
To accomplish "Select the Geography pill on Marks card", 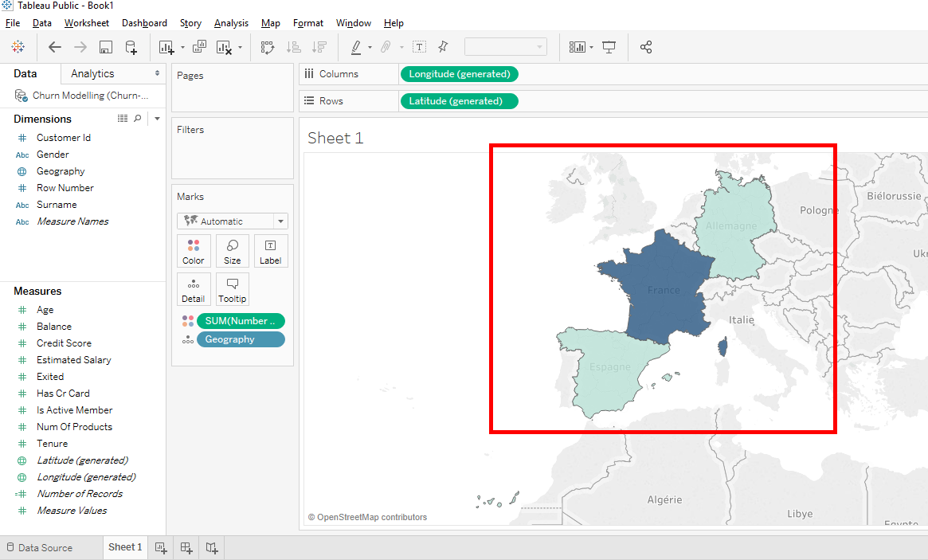I will (x=241, y=339).
